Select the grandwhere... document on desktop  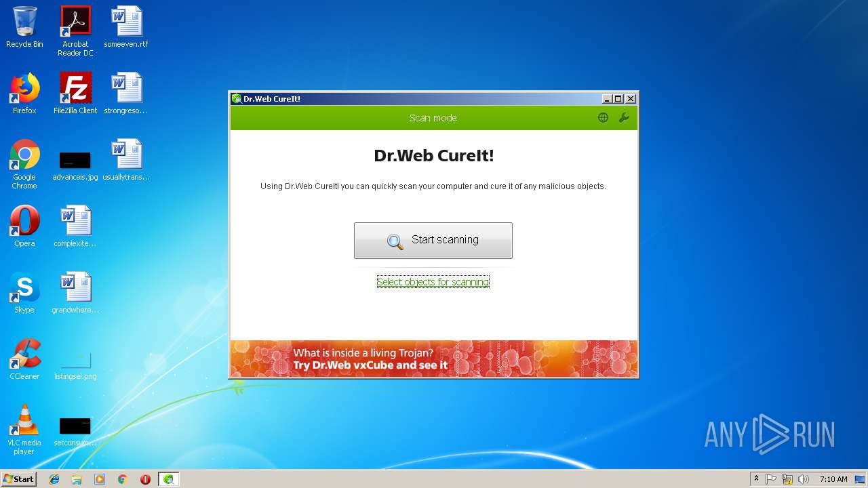point(75,293)
